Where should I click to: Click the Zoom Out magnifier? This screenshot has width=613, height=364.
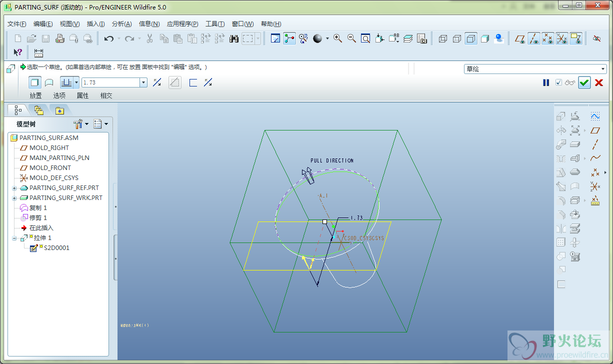pyautogui.click(x=351, y=38)
